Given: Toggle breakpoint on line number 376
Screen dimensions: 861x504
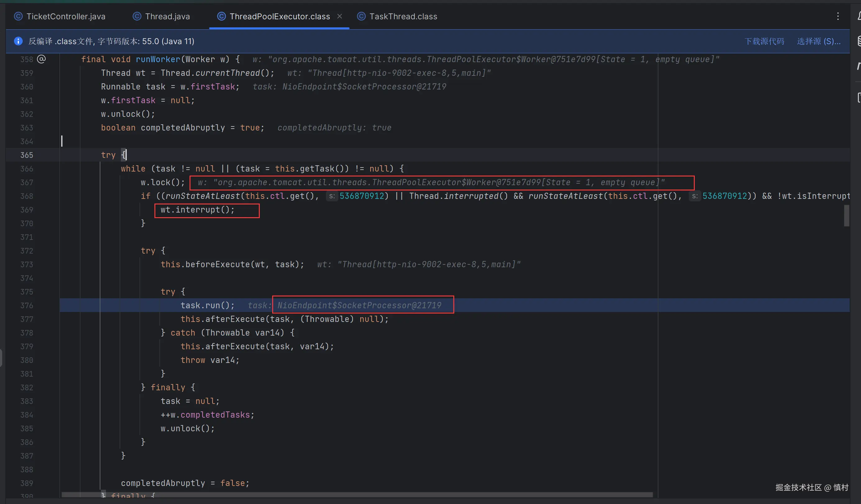Looking at the screenshot, I should pyautogui.click(x=27, y=305).
